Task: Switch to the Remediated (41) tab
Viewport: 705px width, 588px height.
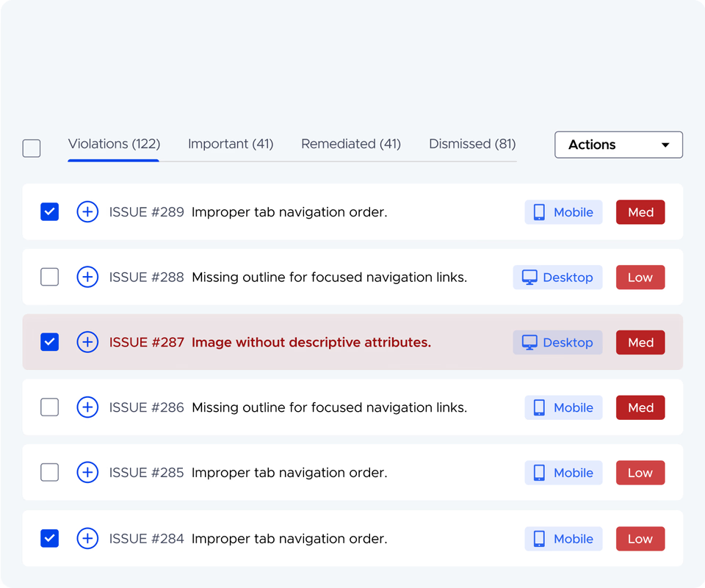Action: 351,144
